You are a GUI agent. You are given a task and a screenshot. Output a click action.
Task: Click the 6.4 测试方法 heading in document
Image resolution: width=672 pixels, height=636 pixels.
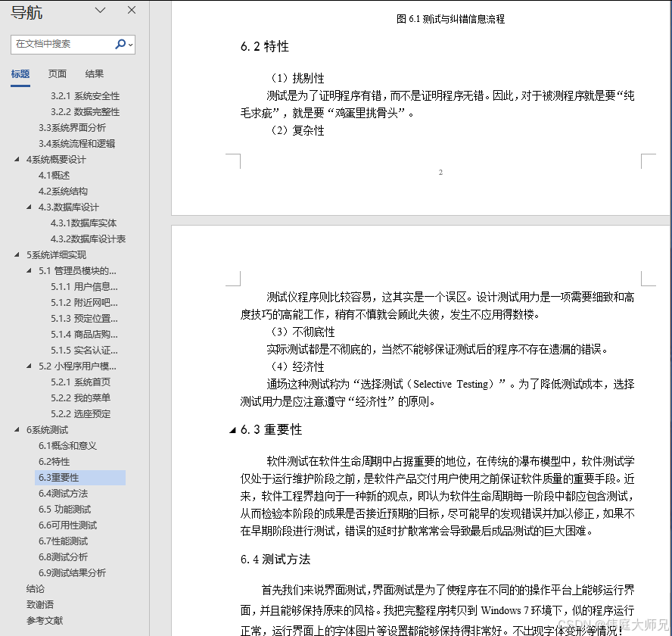(275, 560)
